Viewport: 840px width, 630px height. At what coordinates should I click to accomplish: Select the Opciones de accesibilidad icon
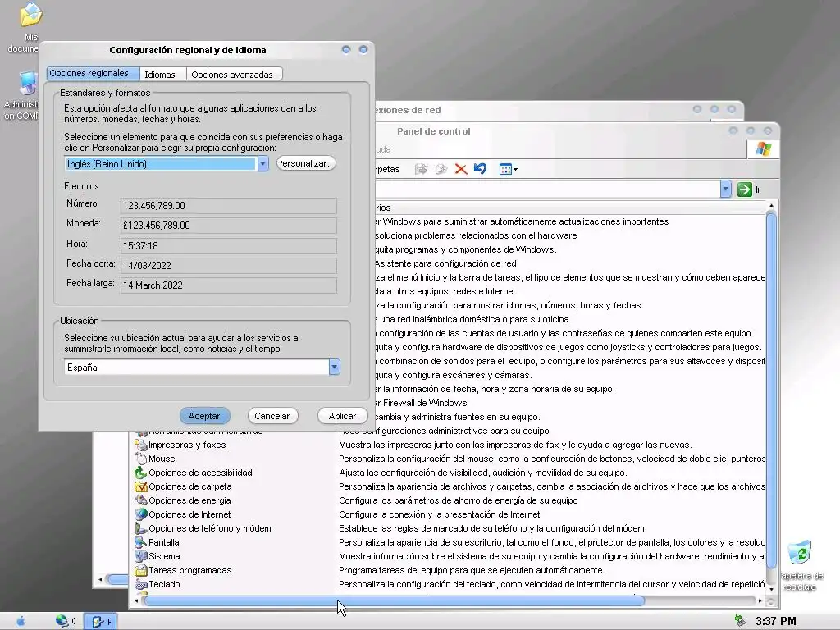coord(141,472)
